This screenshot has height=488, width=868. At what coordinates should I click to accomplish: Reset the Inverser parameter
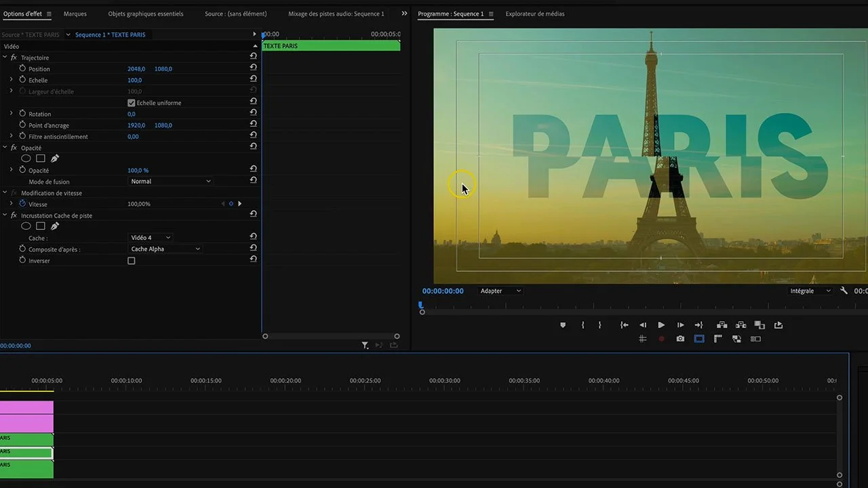253,260
